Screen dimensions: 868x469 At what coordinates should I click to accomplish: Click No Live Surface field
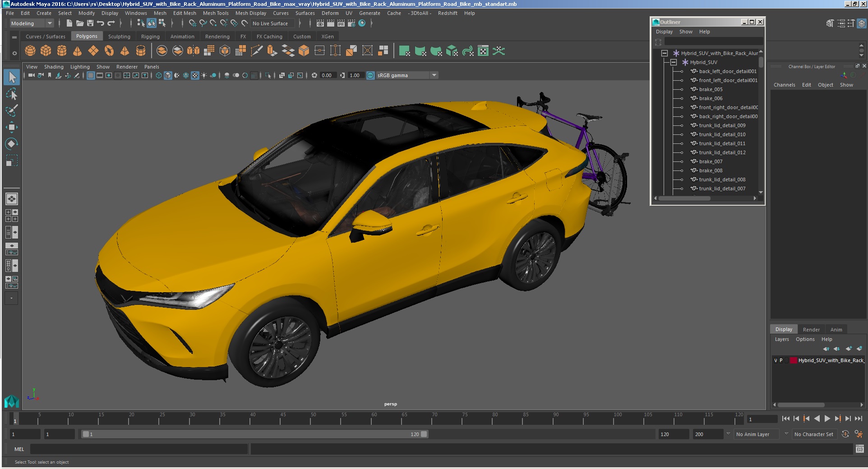pyautogui.click(x=272, y=23)
